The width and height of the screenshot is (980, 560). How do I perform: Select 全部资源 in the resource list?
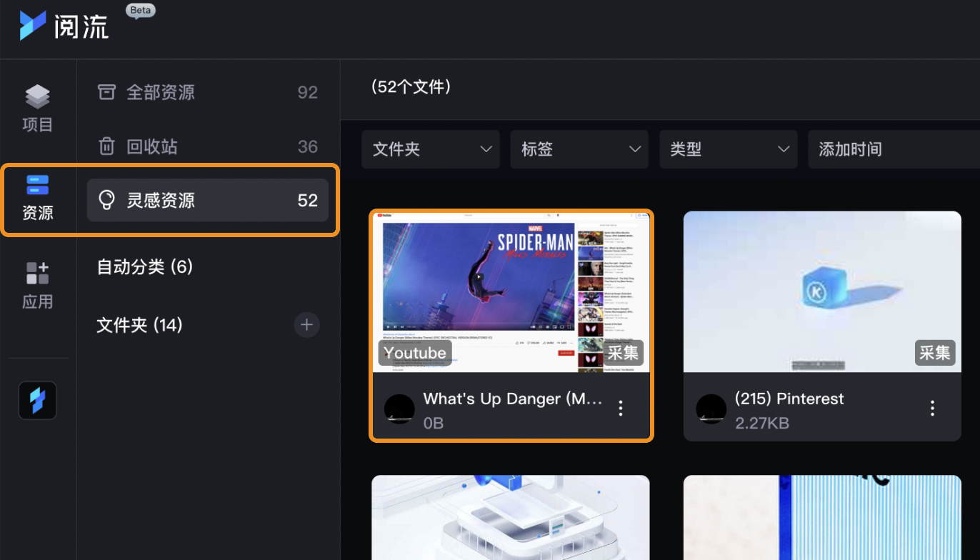pos(208,92)
